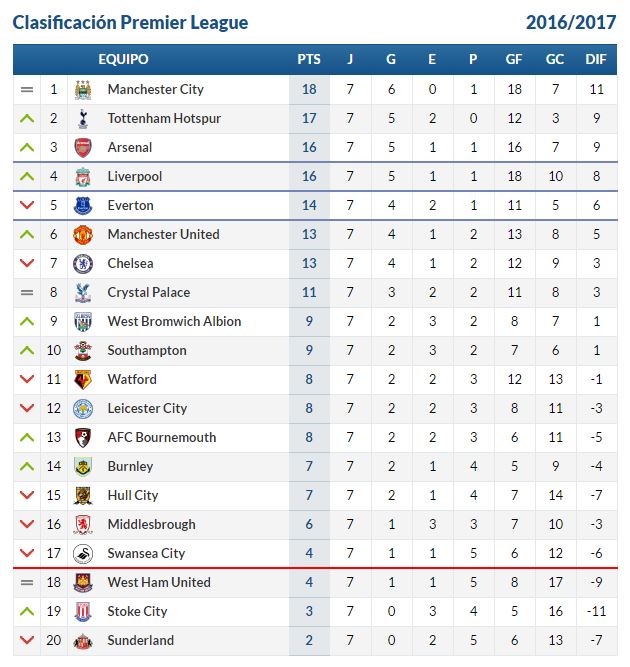Open the Everton club badge
630x667 pixels.
tap(83, 205)
